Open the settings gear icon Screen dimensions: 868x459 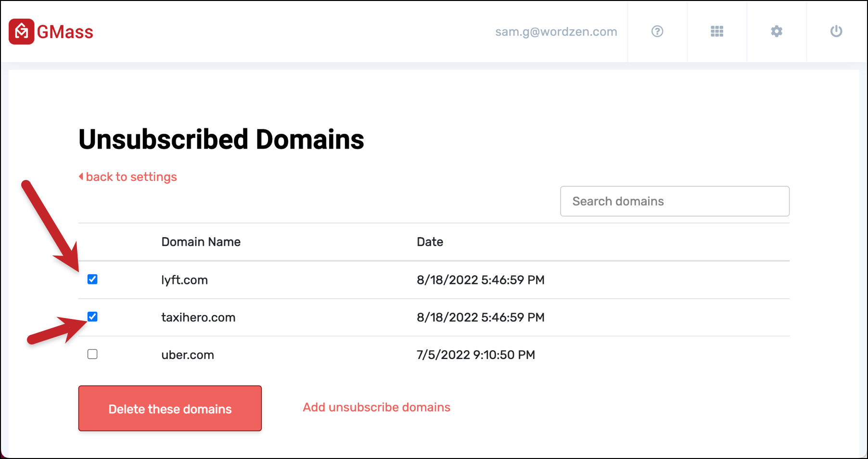[777, 31]
